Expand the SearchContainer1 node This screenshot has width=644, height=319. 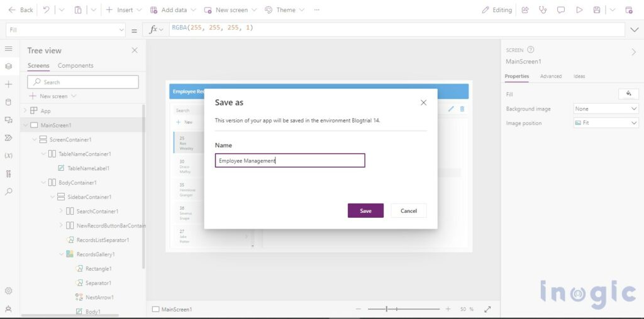61,211
